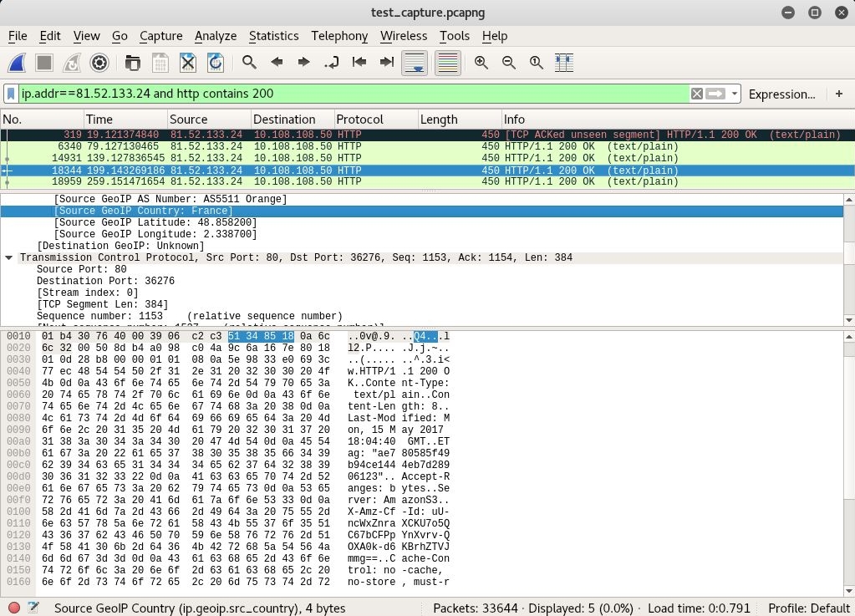Click the filter bookmark dropdown
The width and height of the screenshot is (855, 616).
click(x=11, y=94)
